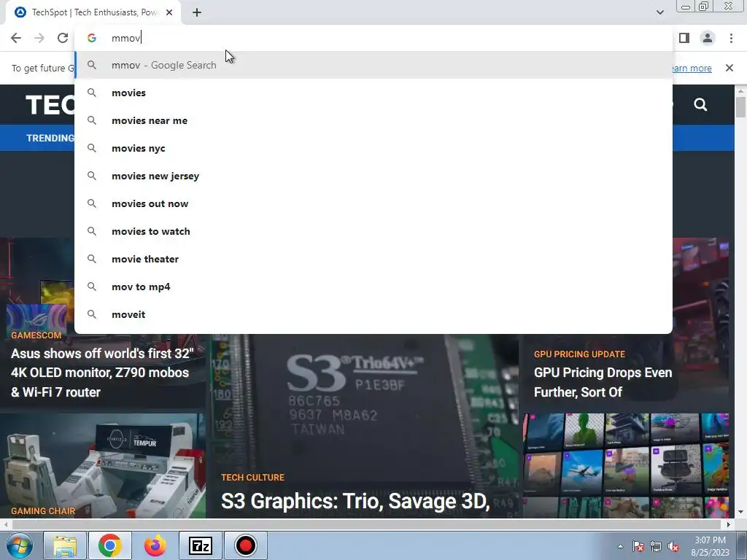Click the TECH CULTURE category label
The height and width of the screenshot is (560, 747).
[x=252, y=478]
